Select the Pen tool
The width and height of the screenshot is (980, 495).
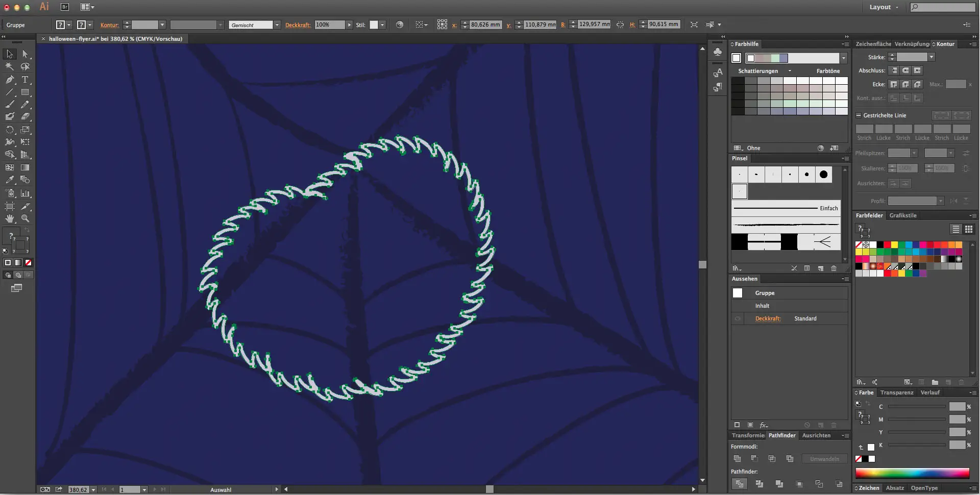click(10, 80)
